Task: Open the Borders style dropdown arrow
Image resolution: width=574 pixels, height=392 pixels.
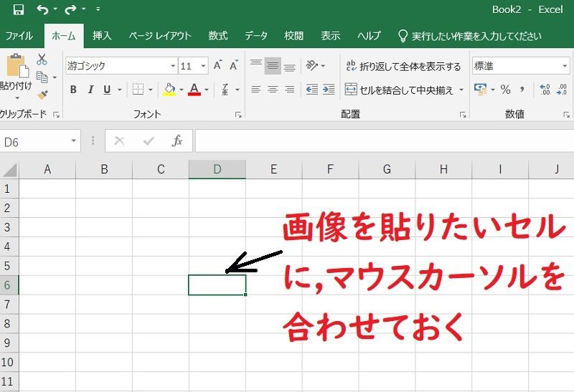Action: (x=150, y=90)
